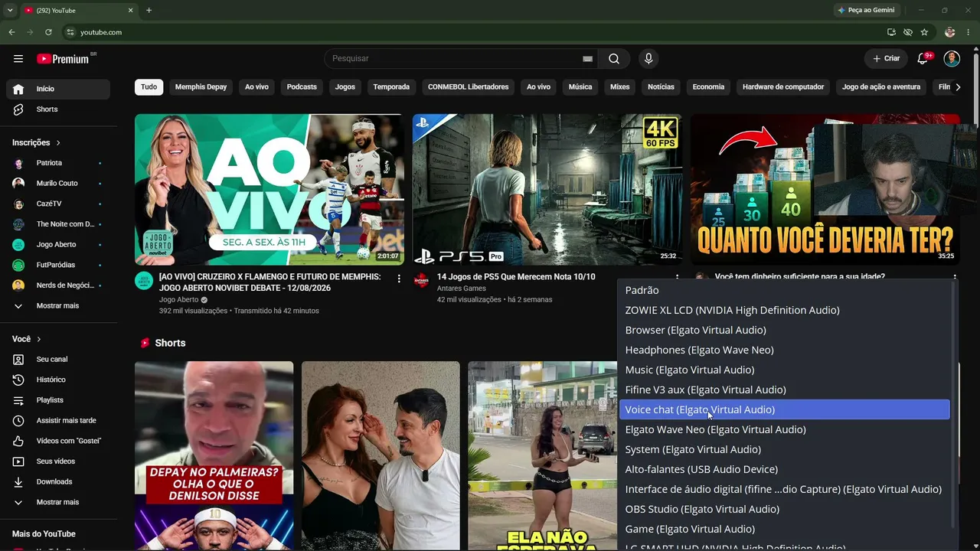Open Seu canal in sidebar
980x551 pixels.
[58, 359]
